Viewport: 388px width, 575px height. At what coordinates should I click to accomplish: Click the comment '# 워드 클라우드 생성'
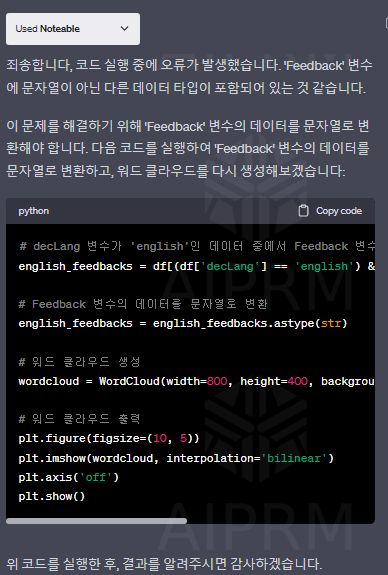(80, 362)
